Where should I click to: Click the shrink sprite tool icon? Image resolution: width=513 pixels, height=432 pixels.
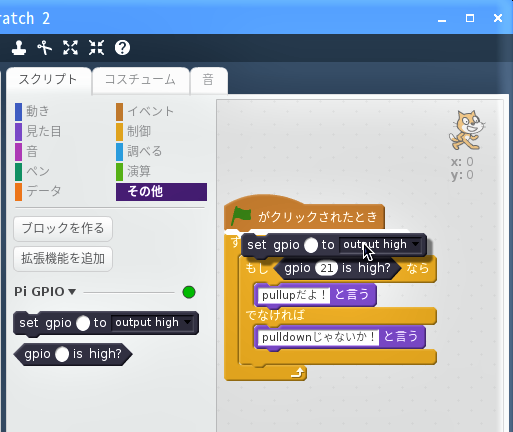pyautogui.click(x=96, y=48)
